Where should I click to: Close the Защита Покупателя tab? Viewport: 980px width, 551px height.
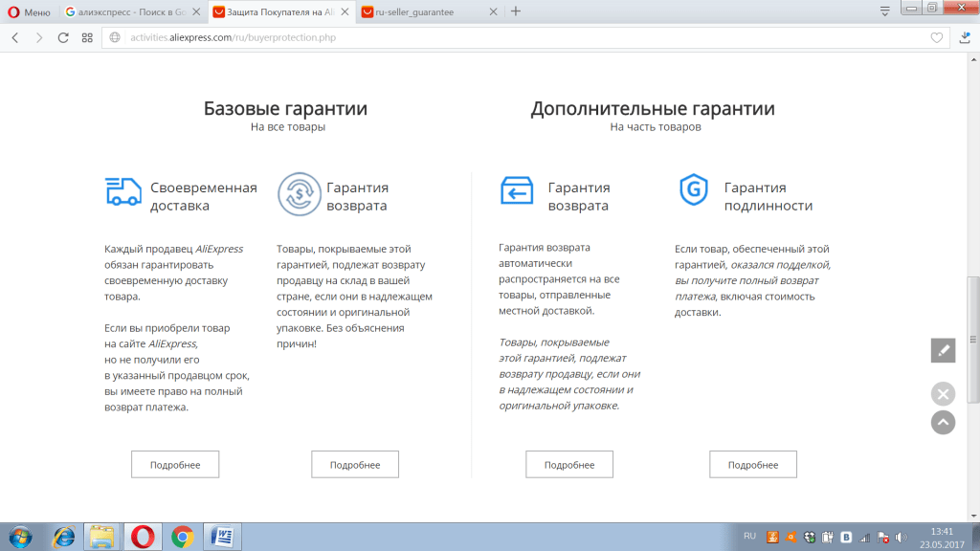[345, 11]
